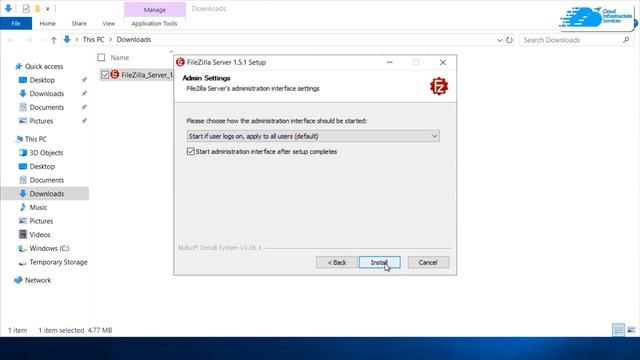Select the FileZilla_Server installer file icon

pos(115,75)
